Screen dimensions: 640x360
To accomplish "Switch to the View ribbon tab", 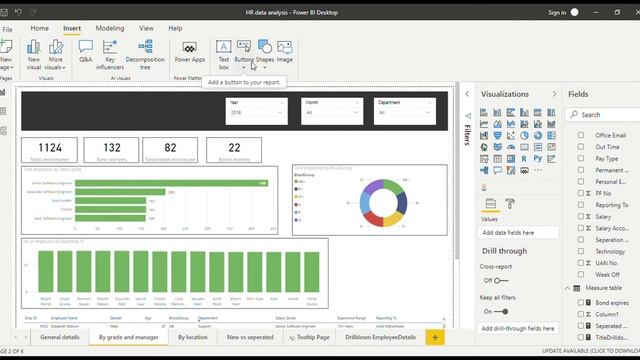I will (x=146, y=28).
